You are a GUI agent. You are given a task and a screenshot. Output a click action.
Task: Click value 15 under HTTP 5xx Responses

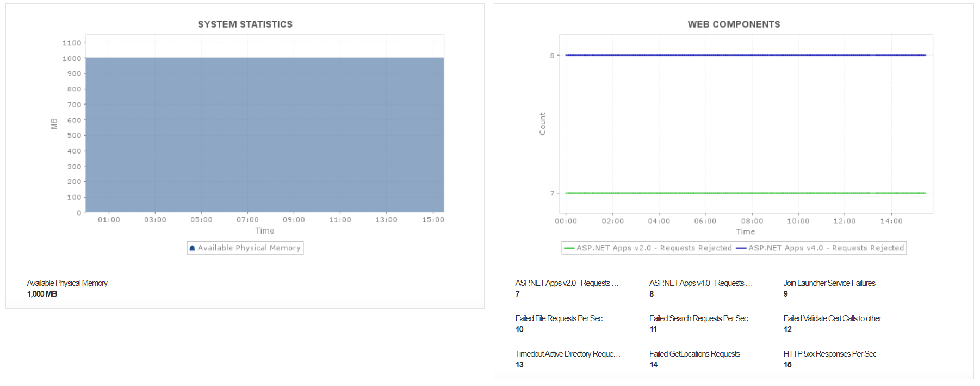pyautogui.click(x=787, y=365)
